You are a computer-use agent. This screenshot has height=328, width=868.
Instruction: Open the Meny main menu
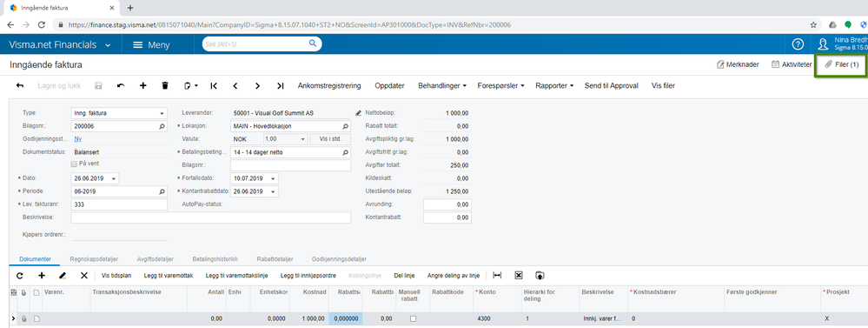(152, 45)
